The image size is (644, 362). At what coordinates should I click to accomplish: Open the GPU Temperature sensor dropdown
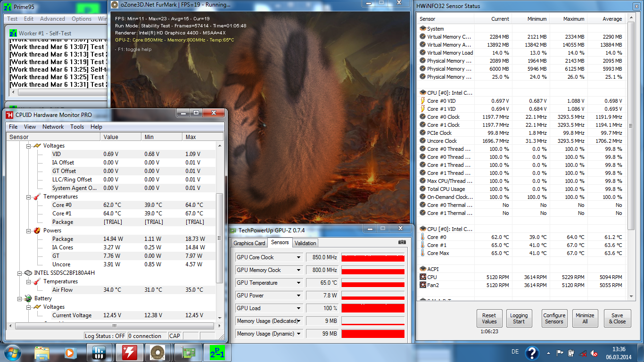click(298, 283)
